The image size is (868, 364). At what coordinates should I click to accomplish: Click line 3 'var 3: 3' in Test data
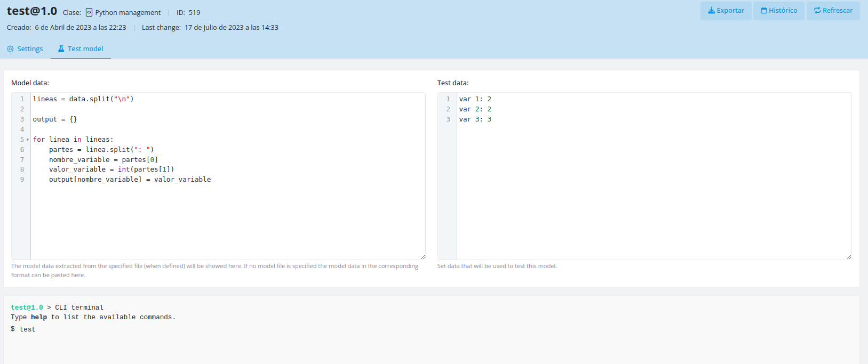pos(475,119)
